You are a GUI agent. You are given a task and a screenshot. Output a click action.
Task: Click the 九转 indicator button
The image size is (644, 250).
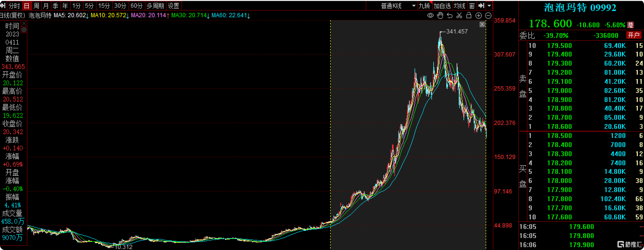[424, 6]
